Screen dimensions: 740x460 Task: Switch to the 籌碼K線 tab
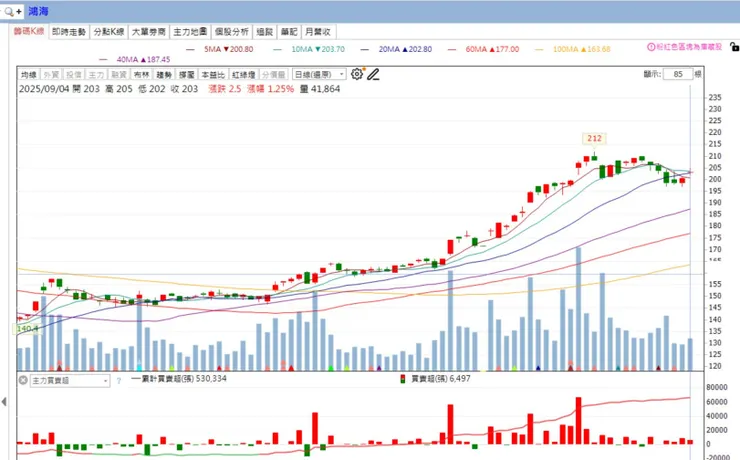coord(29,32)
